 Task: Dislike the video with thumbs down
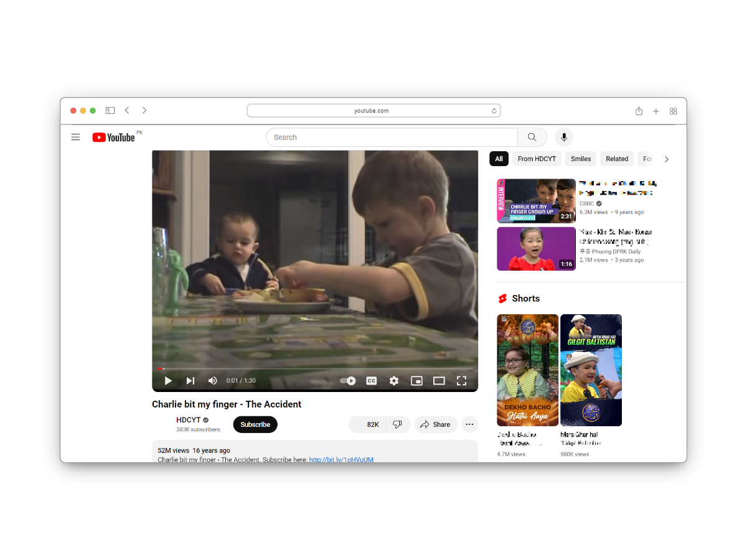tap(398, 424)
